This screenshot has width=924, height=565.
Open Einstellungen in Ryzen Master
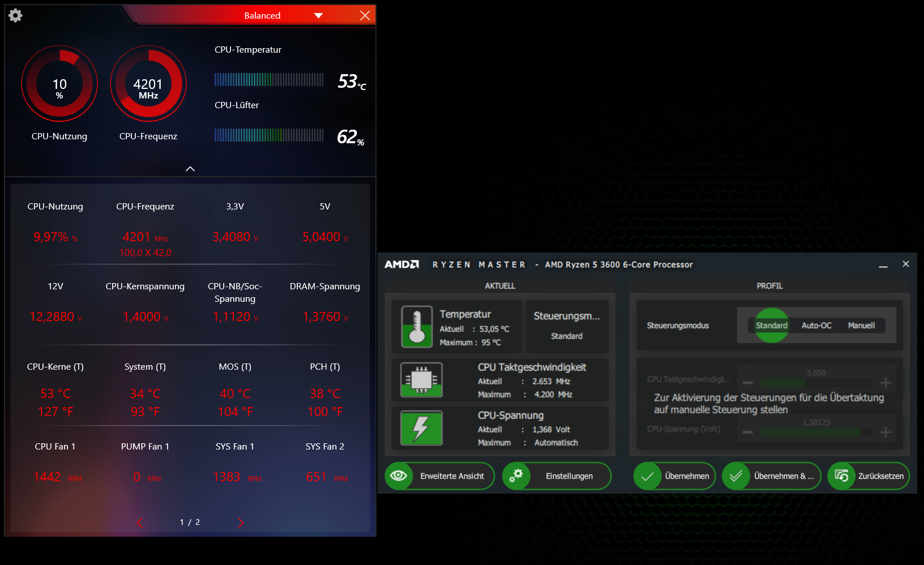coord(557,476)
